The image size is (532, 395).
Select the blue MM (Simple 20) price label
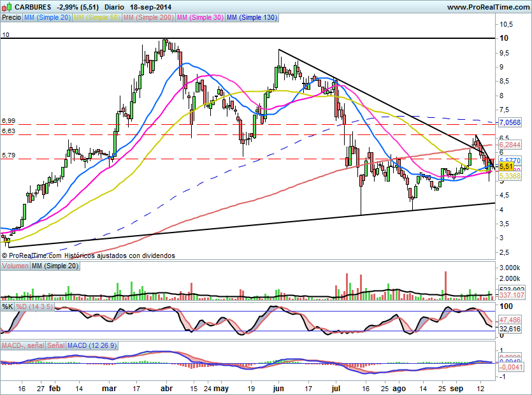coord(48,18)
